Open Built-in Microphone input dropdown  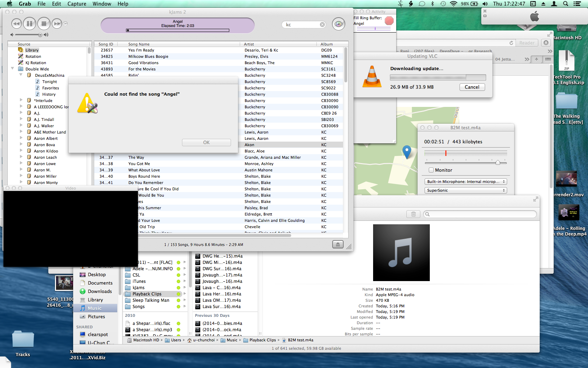tap(465, 182)
